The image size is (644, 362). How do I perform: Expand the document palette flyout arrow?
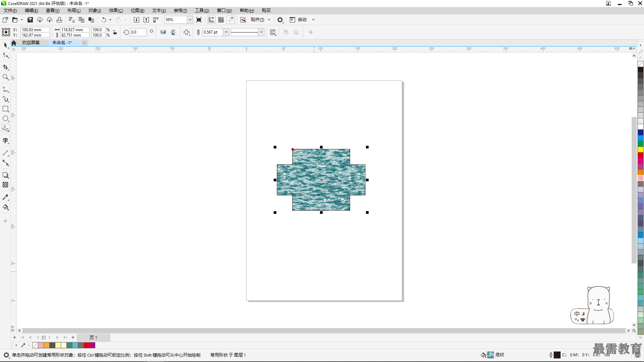coord(16,345)
